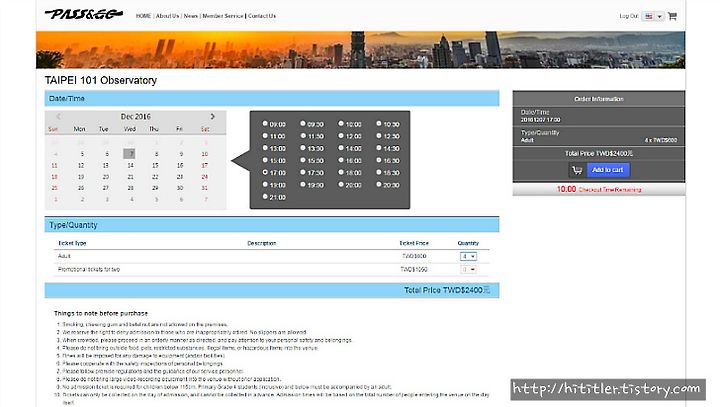Screen dimensions: 720x407
Task: Select the 09:30 time slot
Action: [x=303, y=124]
